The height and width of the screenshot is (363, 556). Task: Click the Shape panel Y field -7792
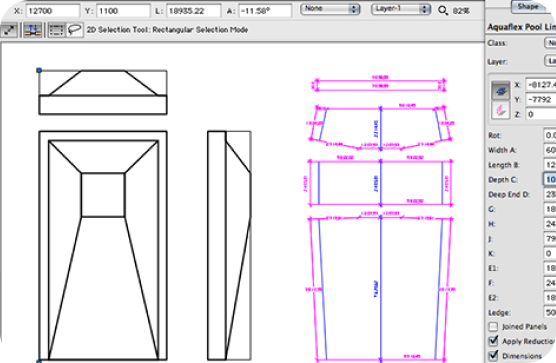(541, 99)
